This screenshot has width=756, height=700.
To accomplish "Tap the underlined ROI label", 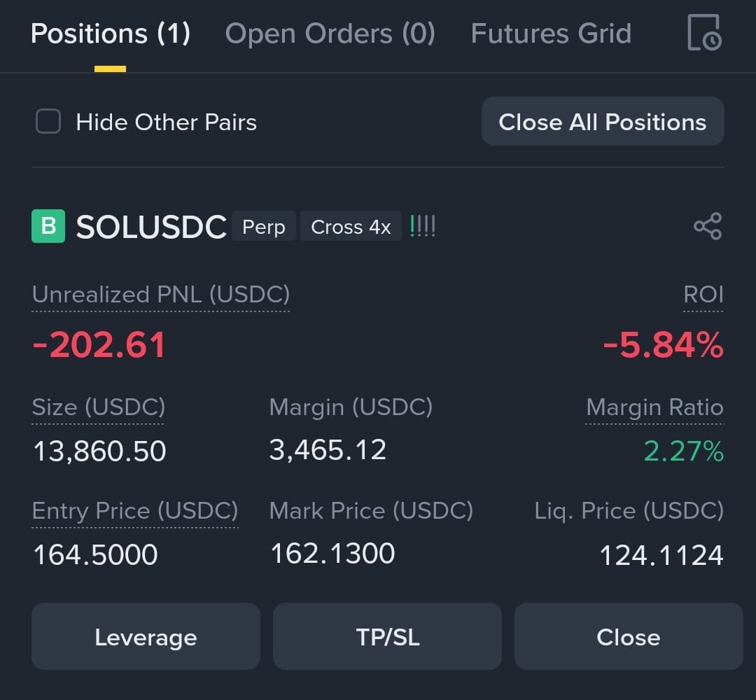I will pyautogui.click(x=703, y=295).
